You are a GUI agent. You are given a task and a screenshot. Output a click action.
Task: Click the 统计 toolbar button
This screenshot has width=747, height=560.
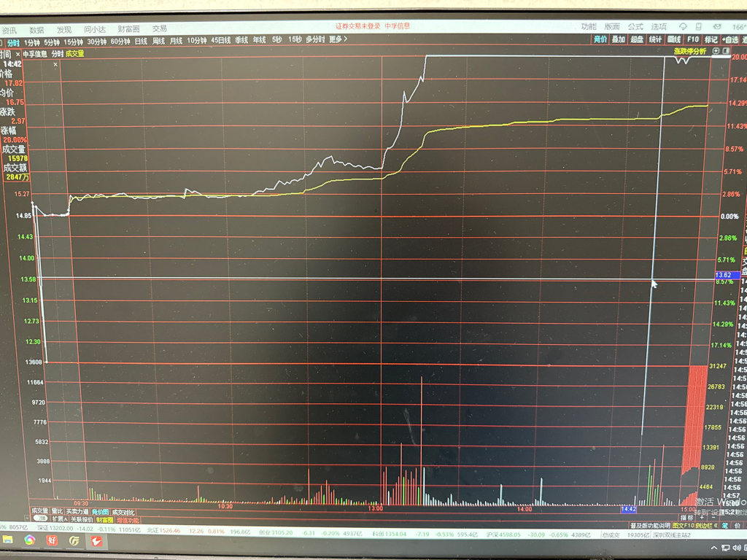point(656,39)
